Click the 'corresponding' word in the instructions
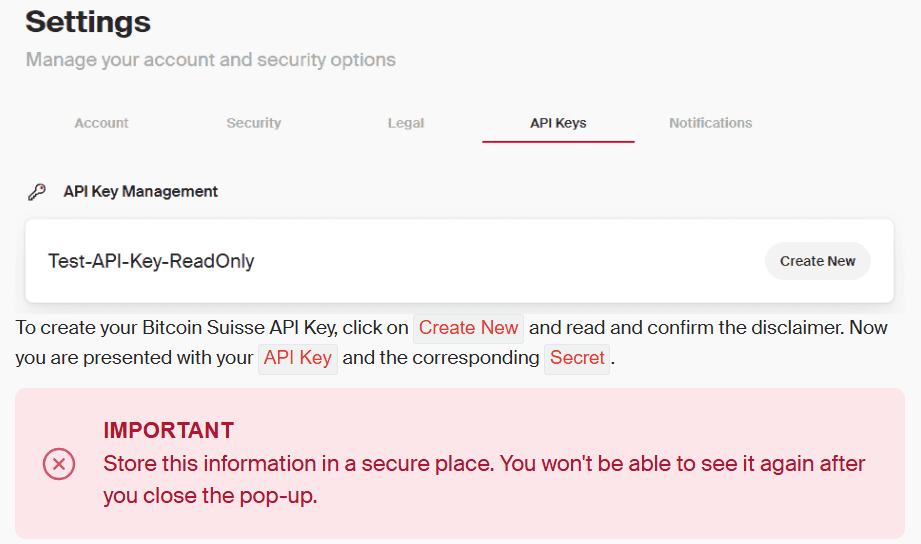The width and height of the screenshot is (921, 544). [489, 358]
